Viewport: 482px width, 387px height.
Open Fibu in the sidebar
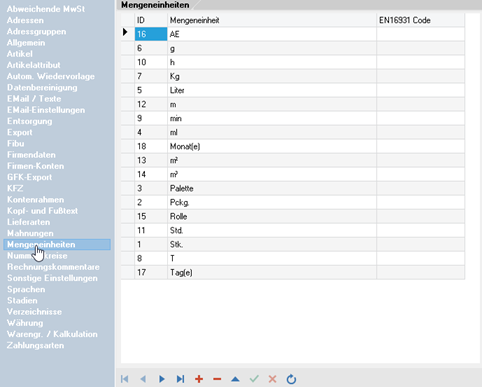pos(15,144)
